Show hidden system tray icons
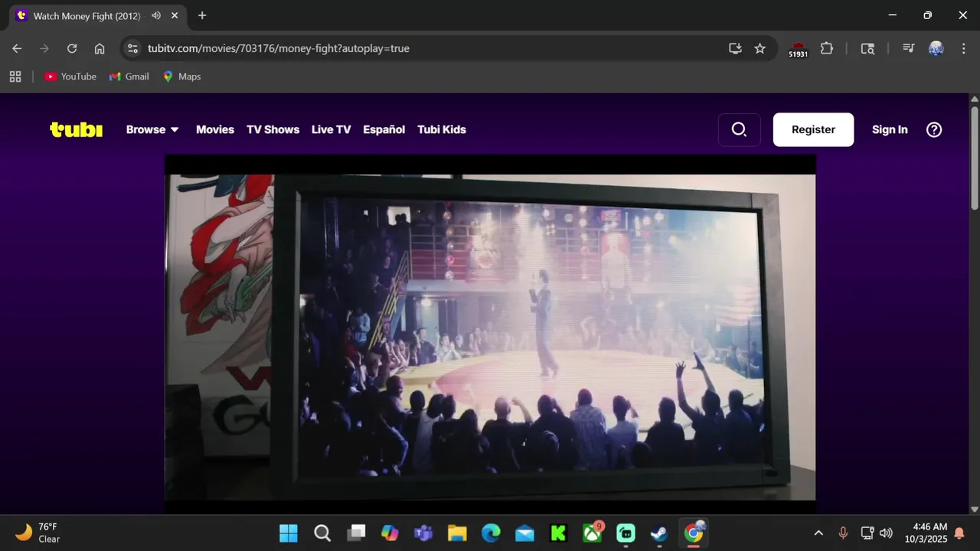The height and width of the screenshot is (551, 980). click(x=818, y=533)
